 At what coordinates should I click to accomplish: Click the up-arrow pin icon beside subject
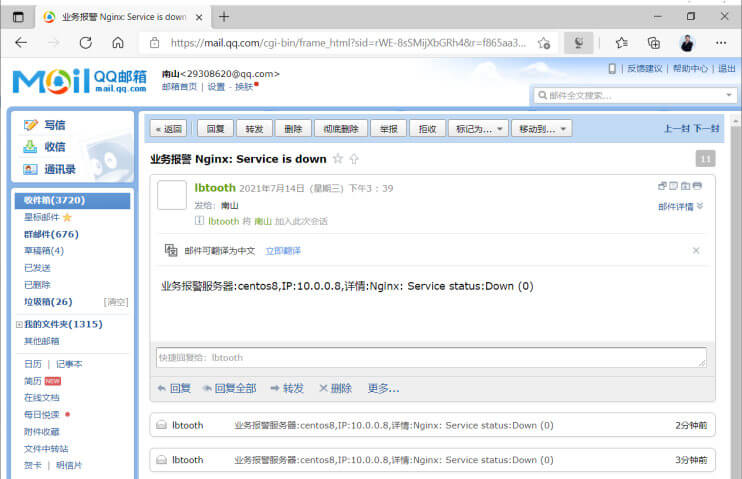pyautogui.click(x=354, y=159)
